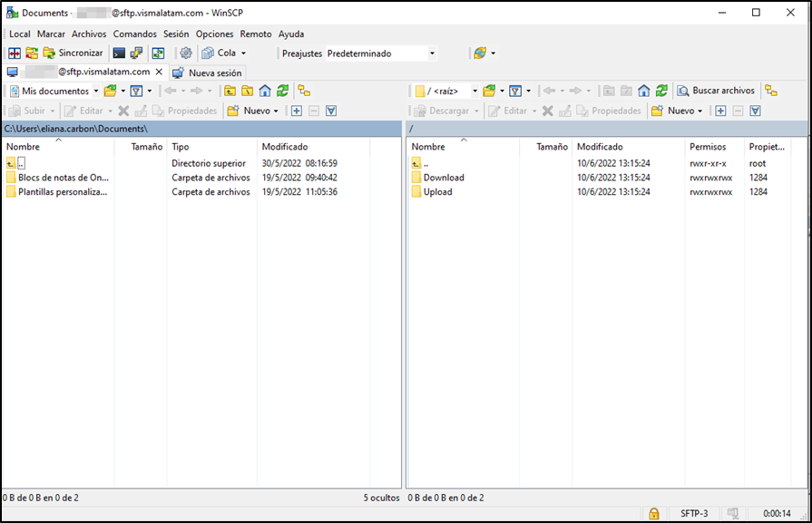Image resolution: width=812 pixels, height=523 pixels.
Task: Click local panel open directory icon
Action: click(111, 91)
